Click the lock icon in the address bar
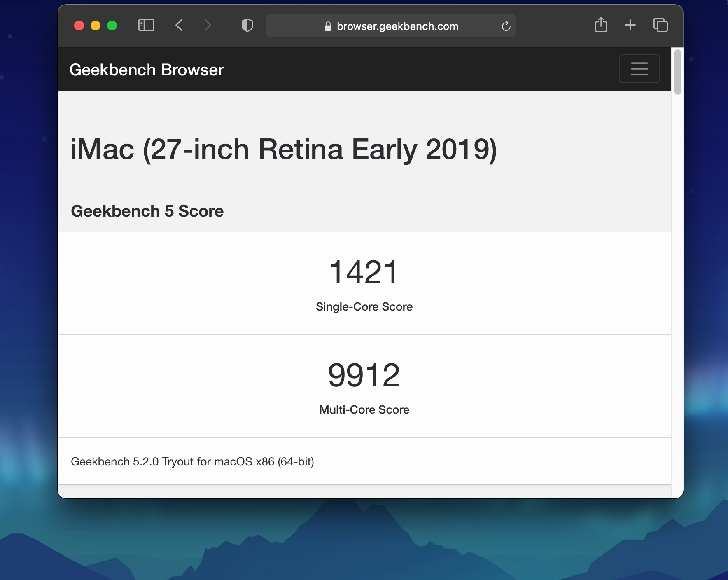Viewport: 728px width, 580px height. coord(328,26)
